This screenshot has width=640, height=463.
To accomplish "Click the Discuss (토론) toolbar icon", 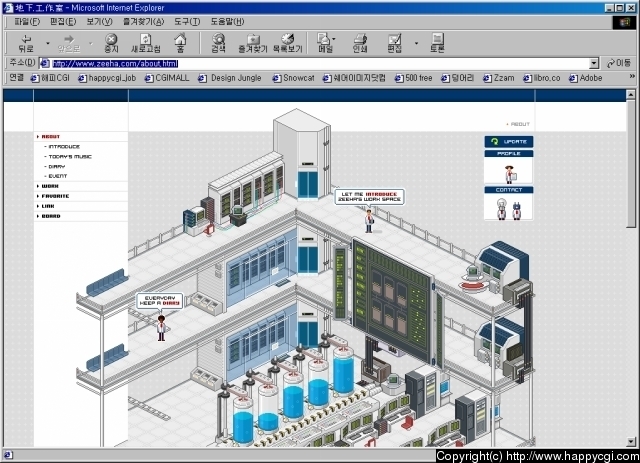I will coord(437,43).
